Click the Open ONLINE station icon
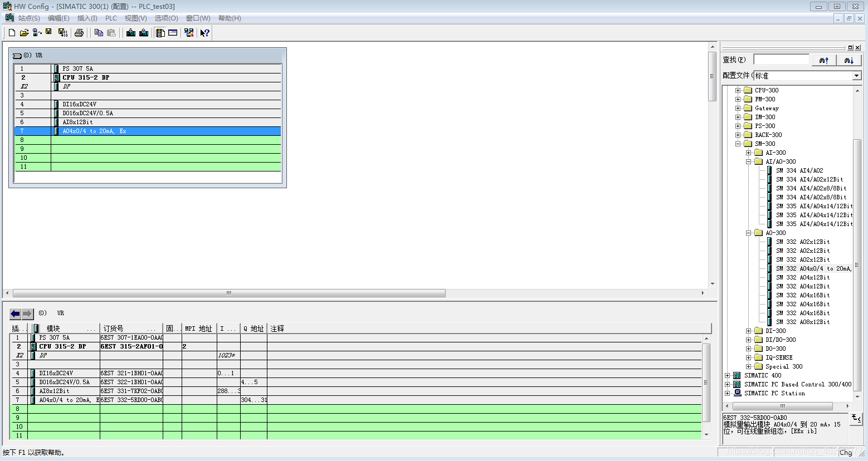 (37, 33)
